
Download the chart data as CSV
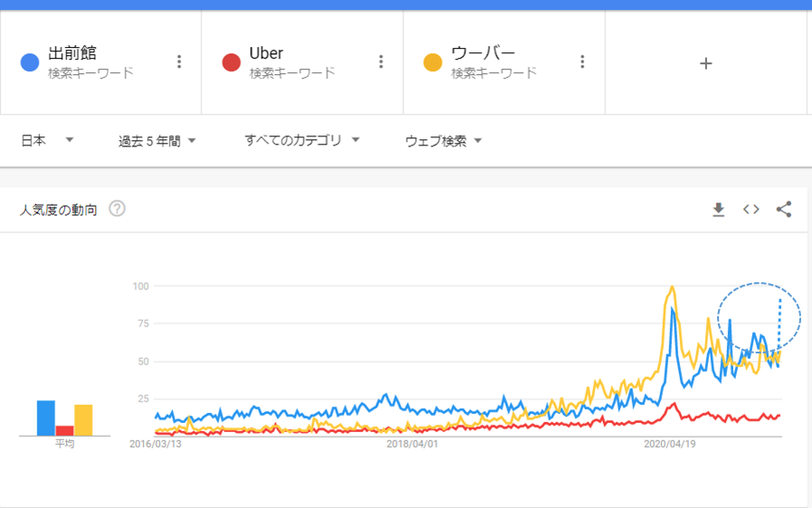[x=718, y=210]
